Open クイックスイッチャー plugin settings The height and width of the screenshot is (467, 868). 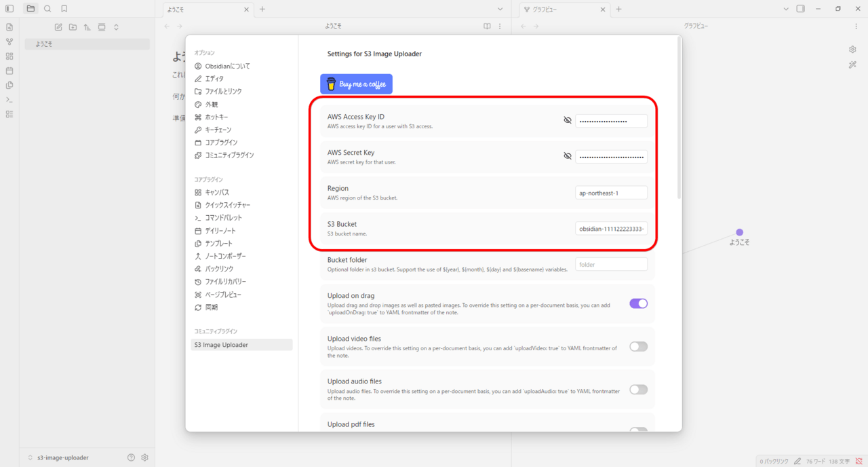coord(241,205)
